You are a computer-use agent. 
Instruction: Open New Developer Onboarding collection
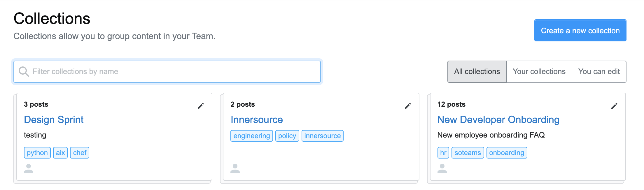click(x=498, y=120)
